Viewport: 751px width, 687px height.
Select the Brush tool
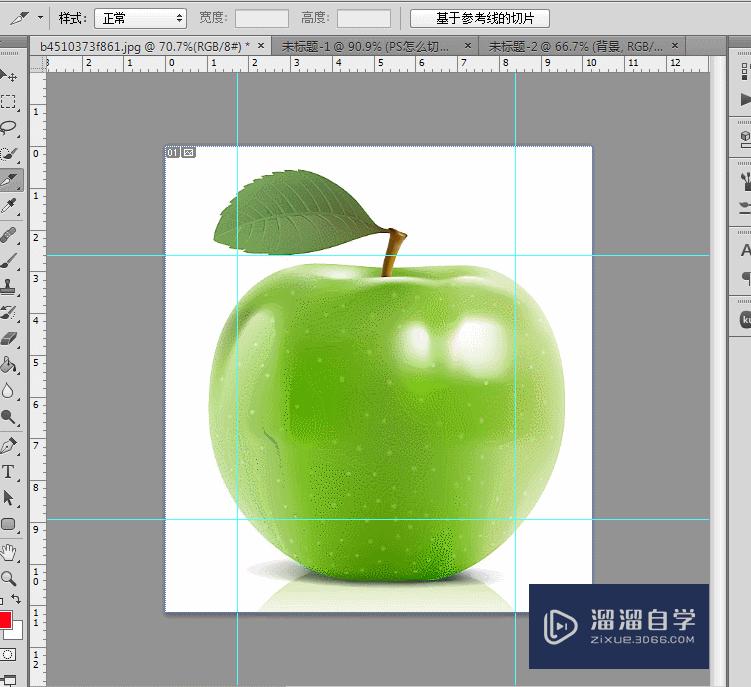tap(8, 261)
